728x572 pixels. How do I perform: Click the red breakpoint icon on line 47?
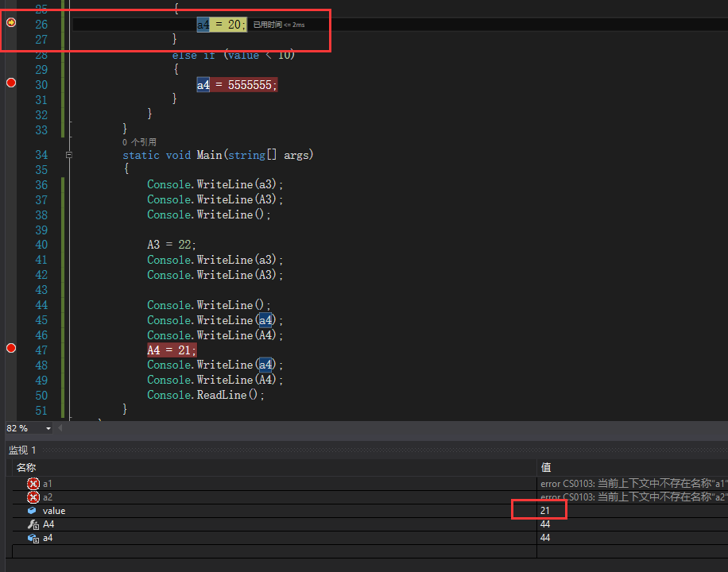pos(10,347)
